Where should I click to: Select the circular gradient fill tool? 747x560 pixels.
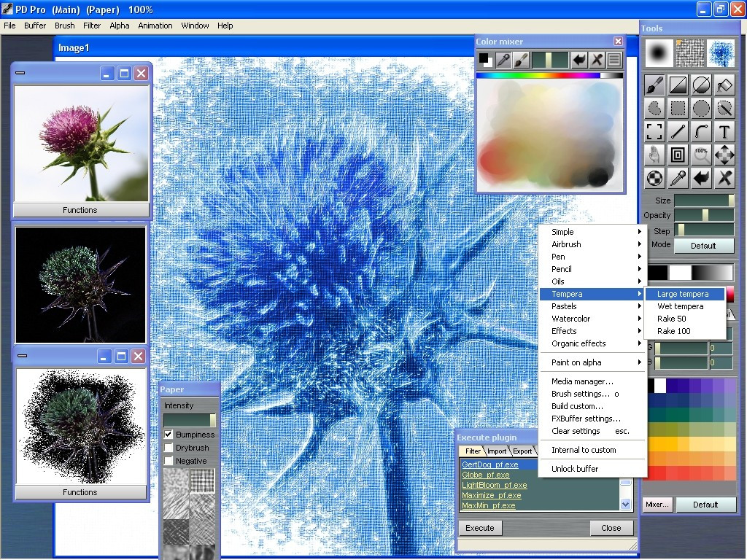pos(701,86)
